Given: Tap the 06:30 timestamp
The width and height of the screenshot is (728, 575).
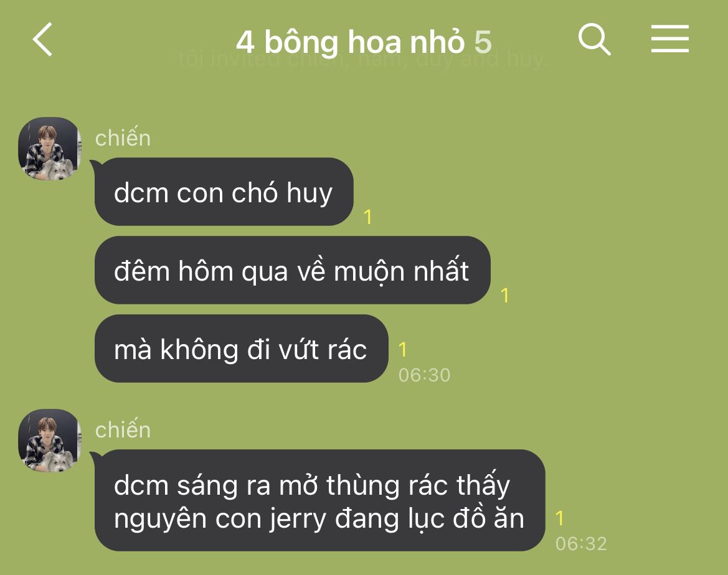Looking at the screenshot, I should [x=424, y=375].
